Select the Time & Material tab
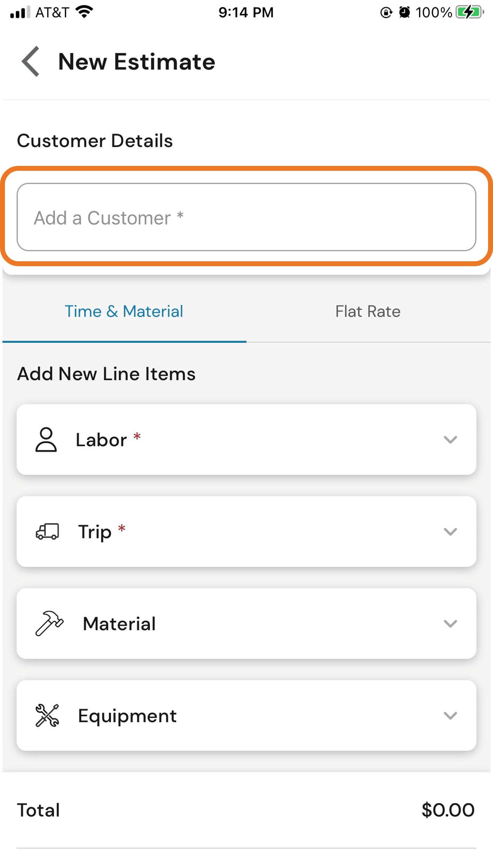 pyautogui.click(x=124, y=311)
